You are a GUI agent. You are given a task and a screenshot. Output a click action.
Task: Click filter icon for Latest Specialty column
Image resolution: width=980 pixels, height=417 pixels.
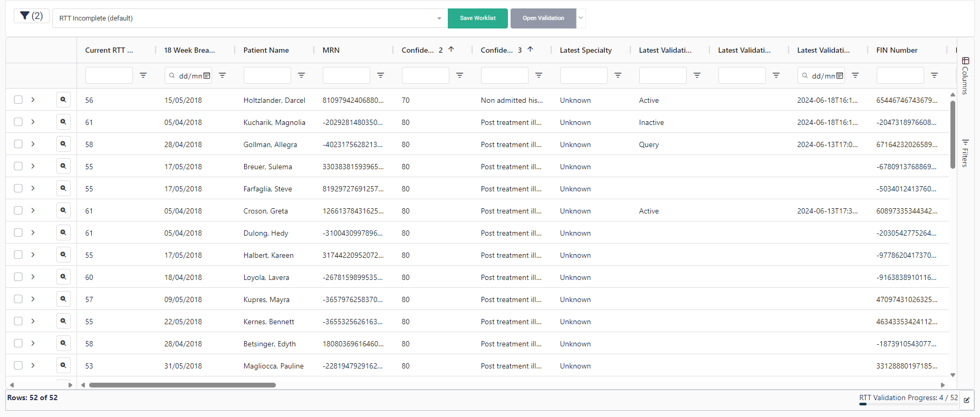pyautogui.click(x=618, y=75)
